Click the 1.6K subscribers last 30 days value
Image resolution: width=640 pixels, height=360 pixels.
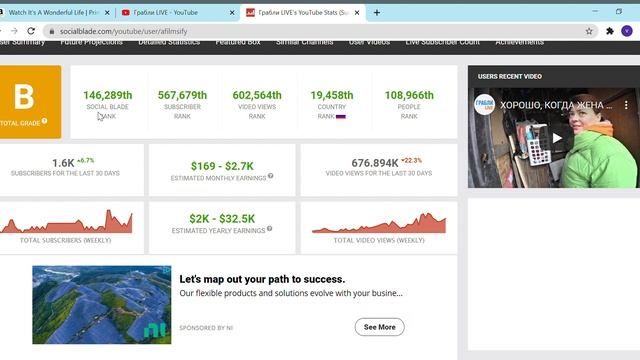(63, 163)
